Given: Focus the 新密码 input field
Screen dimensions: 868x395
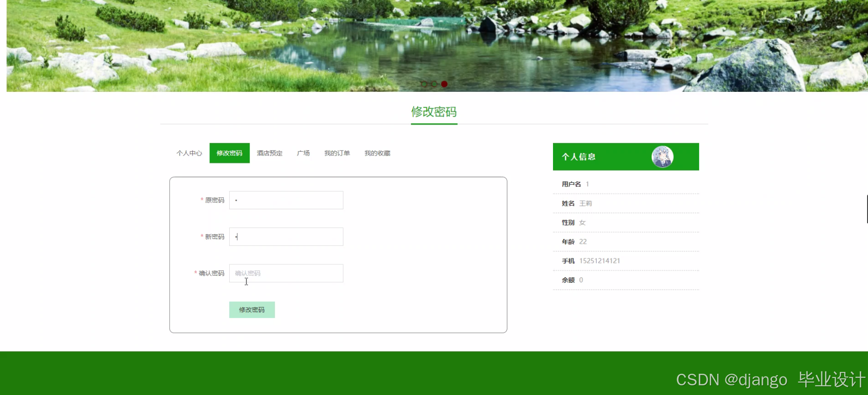Looking at the screenshot, I should click(286, 237).
